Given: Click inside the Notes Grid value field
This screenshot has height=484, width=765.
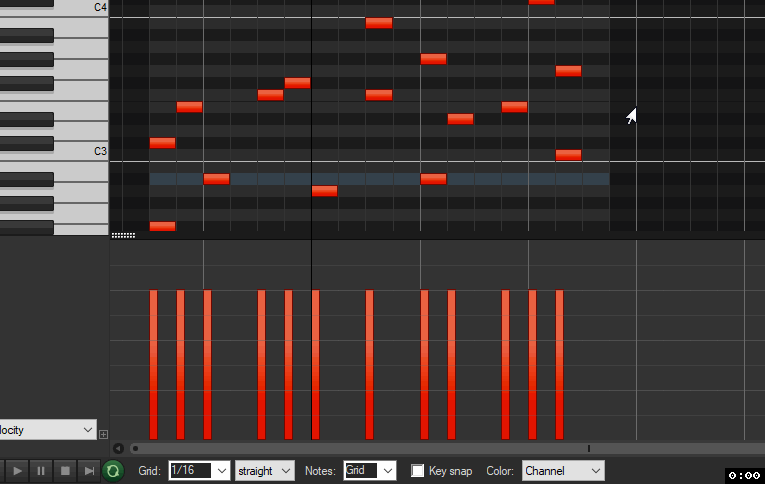Looking at the screenshot, I should pyautogui.click(x=361, y=471).
